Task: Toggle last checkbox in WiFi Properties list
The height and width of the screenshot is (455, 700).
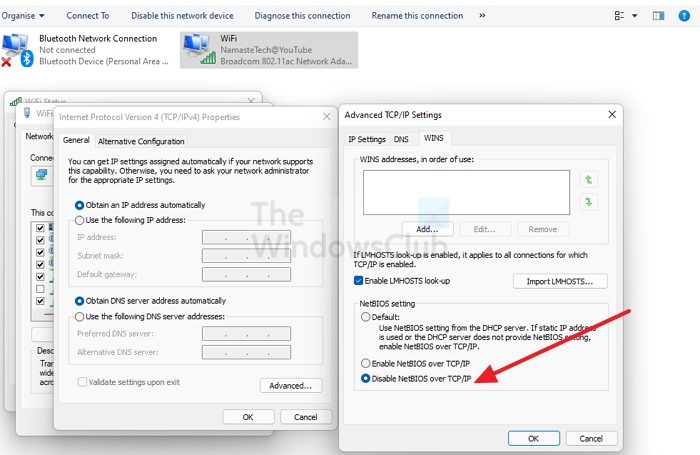Action: coord(40,301)
